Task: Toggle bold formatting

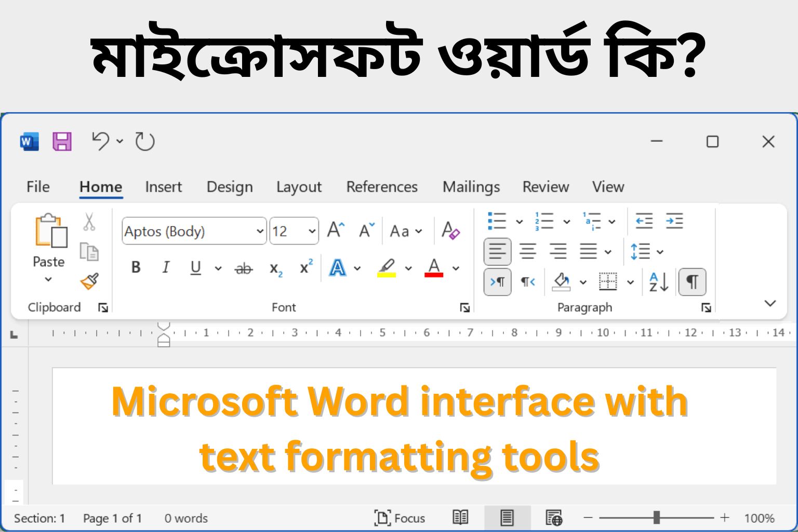Action: (x=136, y=268)
